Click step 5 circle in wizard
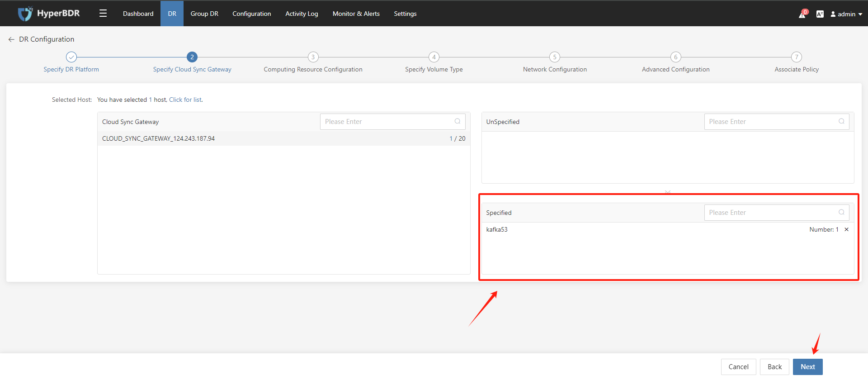This screenshot has width=868, height=380. [x=555, y=57]
